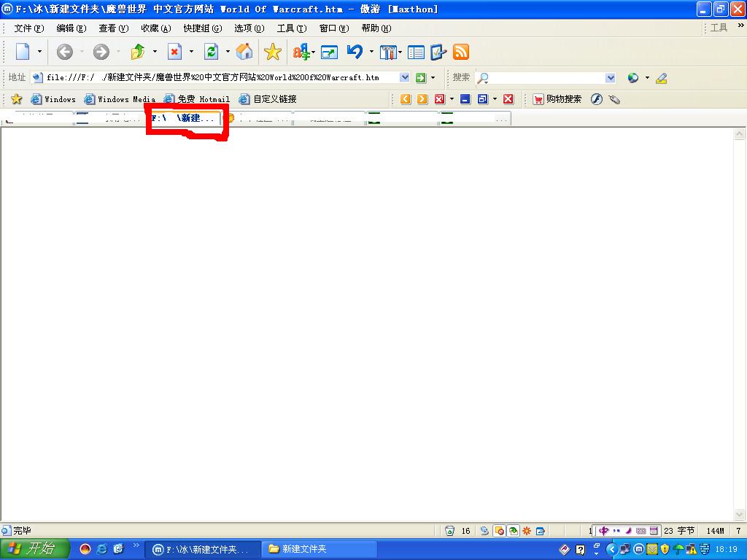Click the green up-arrow folder icon
747x560 pixels.
[138, 52]
